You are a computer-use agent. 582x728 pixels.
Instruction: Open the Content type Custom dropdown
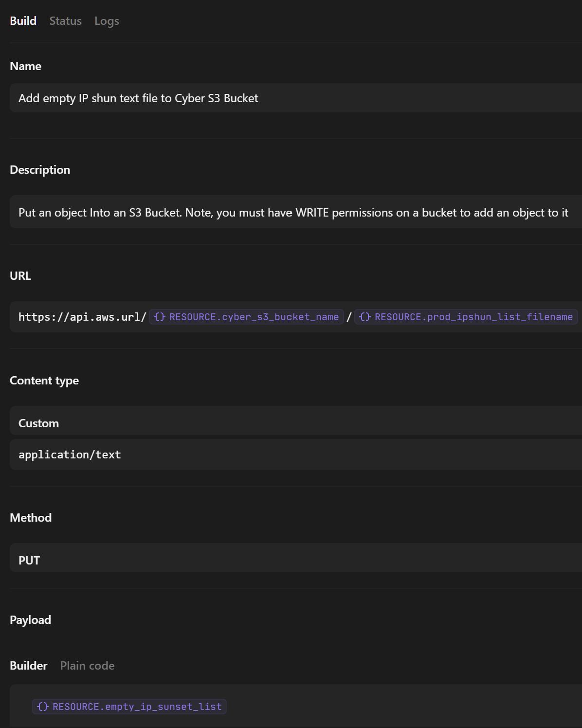292,423
